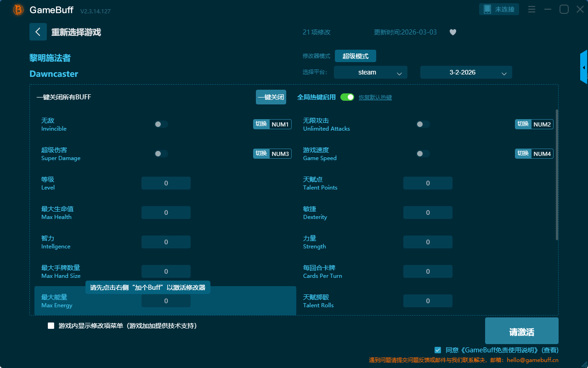This screenshot has width=588, height=368.
Task: Click the back arrow to reselect game
Action: tap(38, 32)
